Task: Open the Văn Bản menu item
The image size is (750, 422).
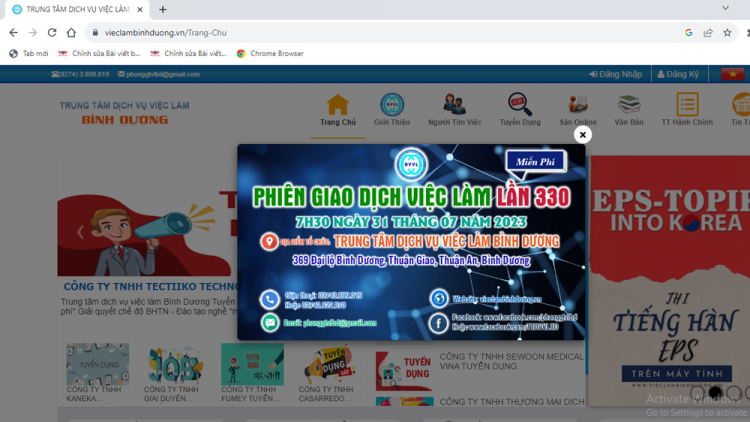Action: click(x=629, y=110)
